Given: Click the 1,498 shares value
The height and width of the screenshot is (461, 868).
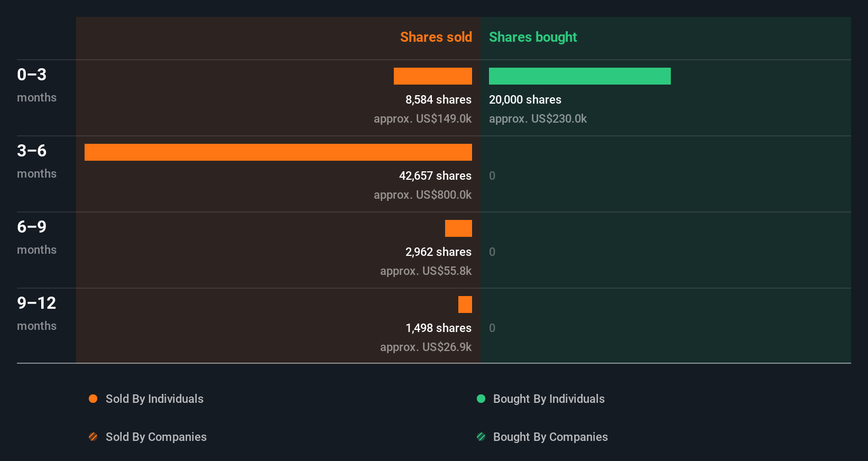Looking at the screenshot, I should coord(438,328).
